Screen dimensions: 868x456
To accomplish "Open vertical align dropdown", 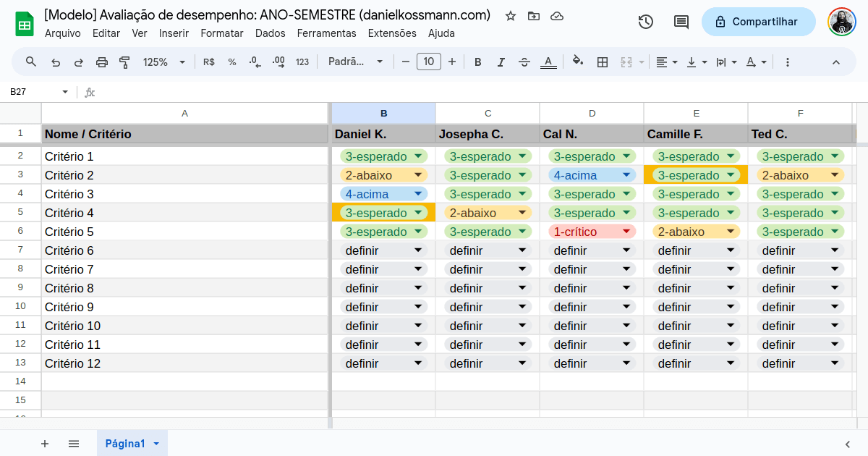I will coord(697,62).
